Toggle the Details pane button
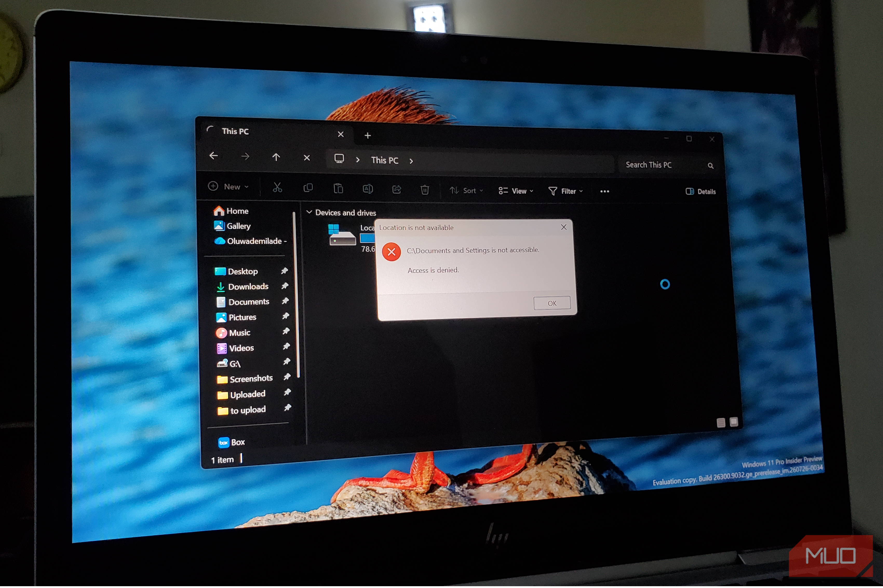The height and width of the screenshot is (588, 883). (x=700, y=192)
